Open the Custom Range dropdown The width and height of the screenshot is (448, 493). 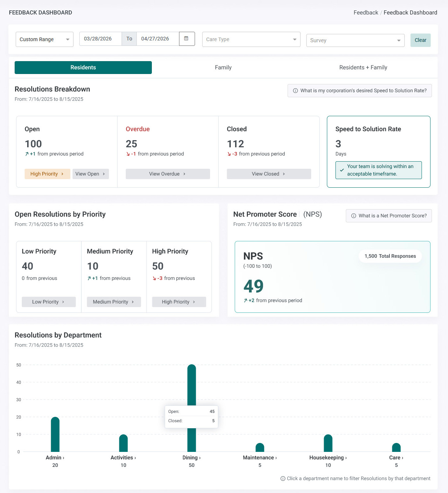pos(45,39)
